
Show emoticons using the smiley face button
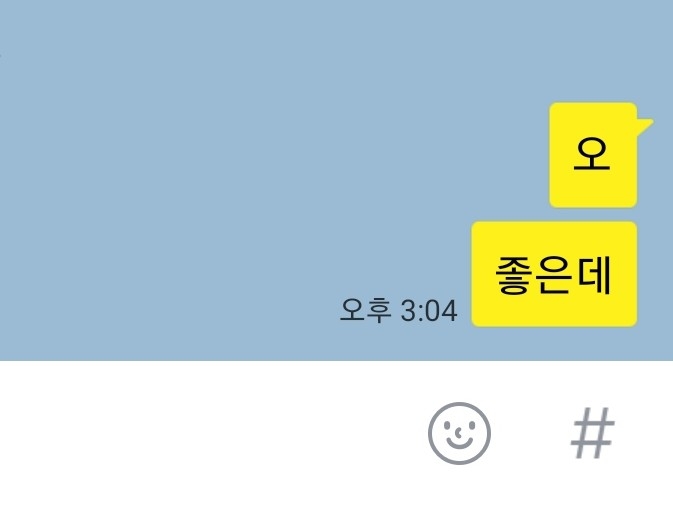click(x=459, y=433)
